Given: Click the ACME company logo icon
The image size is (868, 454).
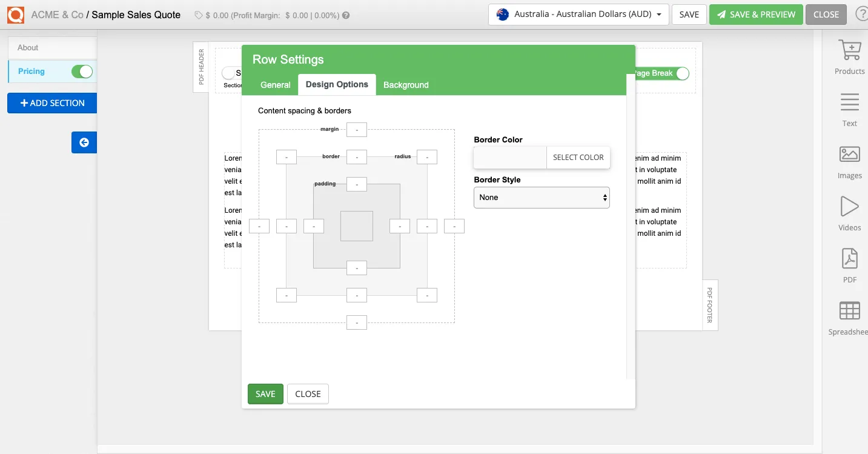Looking at the screenshot, I should pyautogui.click(x=15, y=14).
